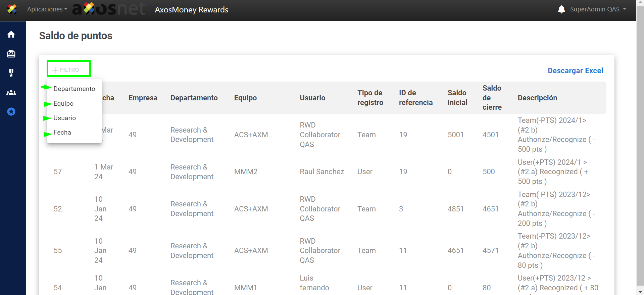Click the + FILTRO filter button
Screen dimensions: 644x295
coord(69,70)
